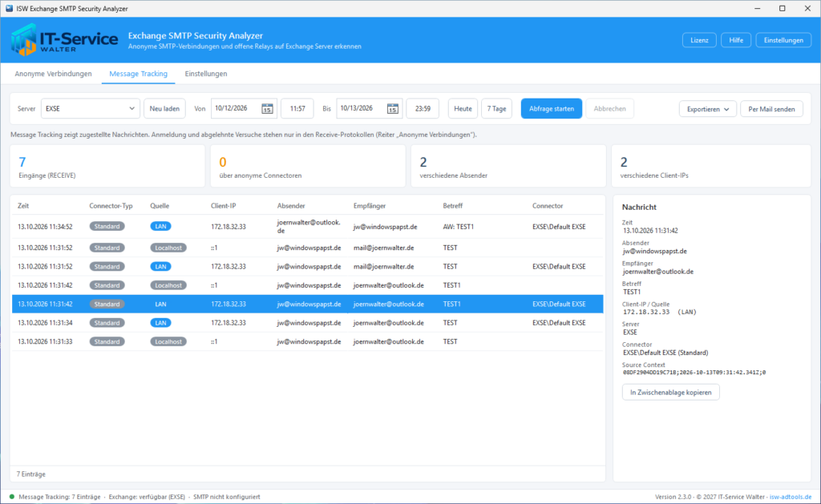Open the Einstellungen tab
Screen dimensions: 821x504
206,74
